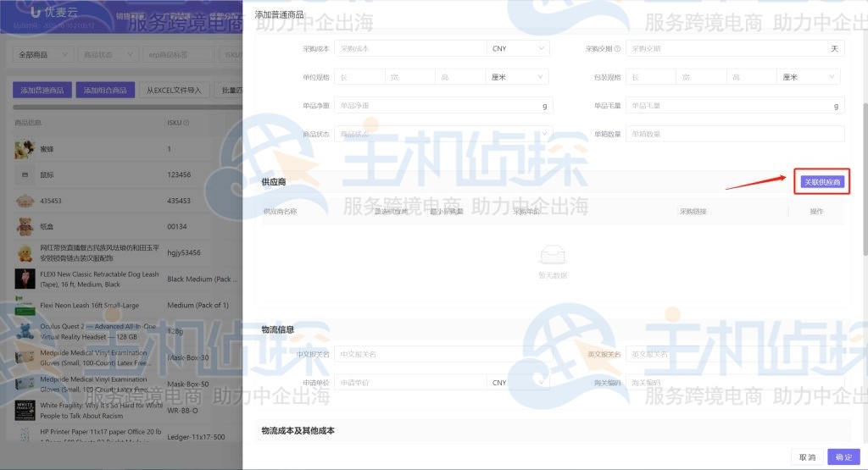Image resolution: width=868 pixels, height=470 pixels.
Task: Click Mask-Box-50 iSKU in background list
Action: point(187,384)
